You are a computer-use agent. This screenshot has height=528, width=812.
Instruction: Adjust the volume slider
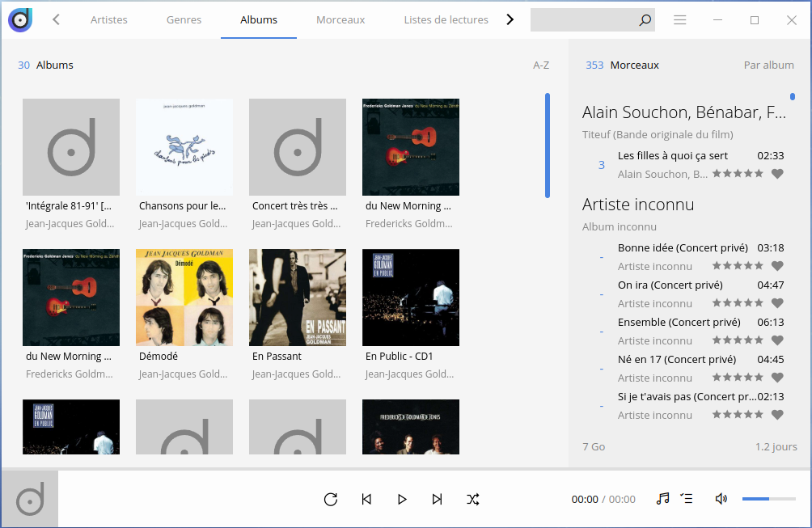(x=768, y=499)
